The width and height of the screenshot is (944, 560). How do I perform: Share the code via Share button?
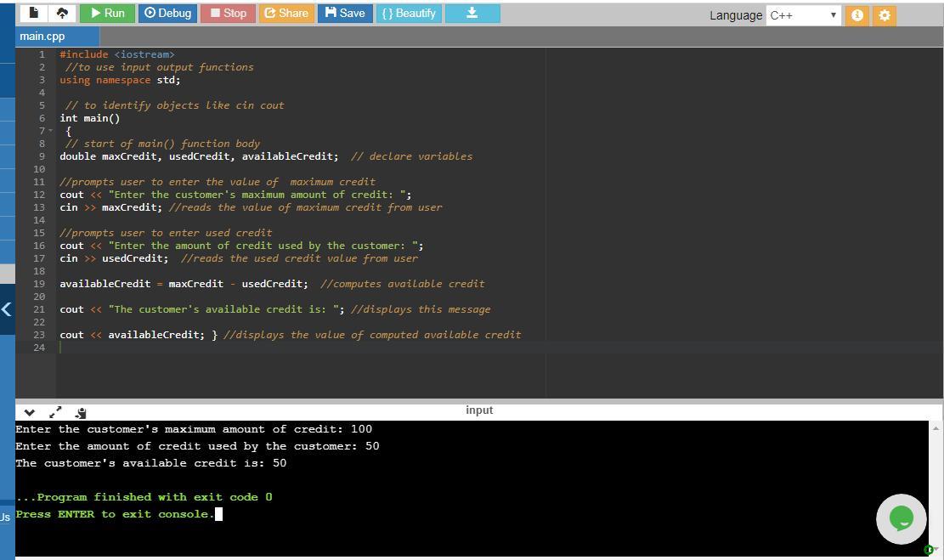(x=285, y=13)
